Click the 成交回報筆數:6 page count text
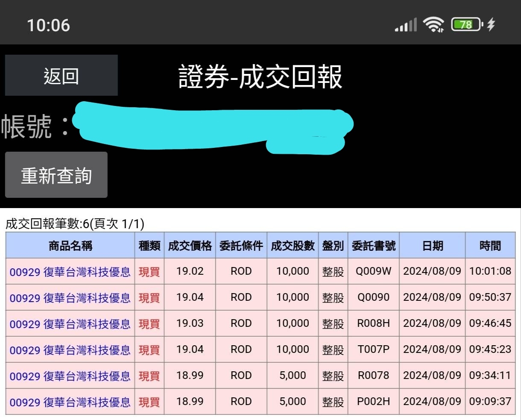The width and height of the screenshot is (521, 420). 75,223
